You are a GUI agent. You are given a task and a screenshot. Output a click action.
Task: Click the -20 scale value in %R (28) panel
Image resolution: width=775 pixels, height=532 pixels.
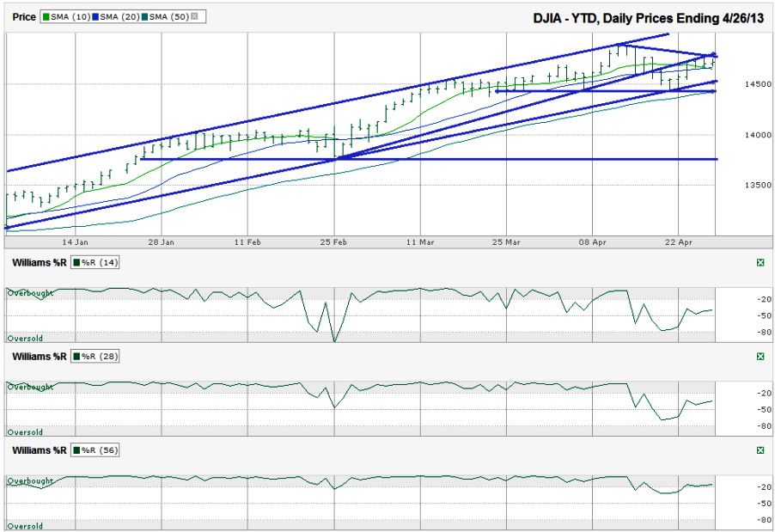coord(764,393)
